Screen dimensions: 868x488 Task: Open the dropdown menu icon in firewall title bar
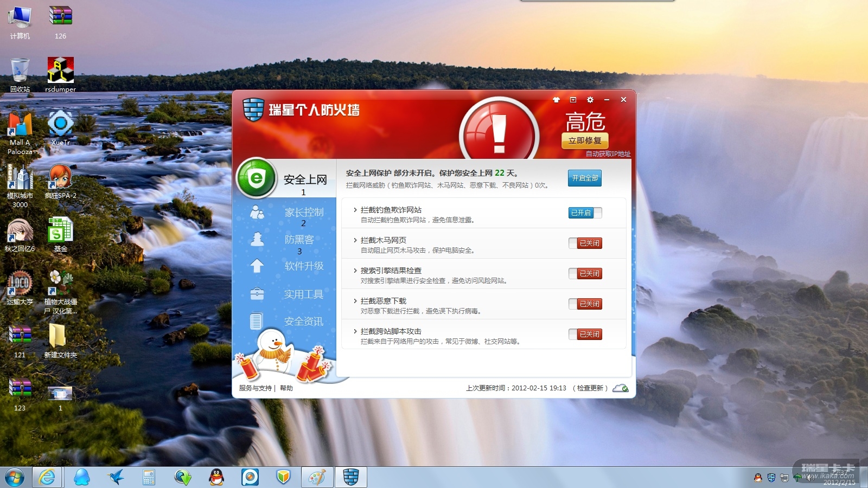coord(573,100)
